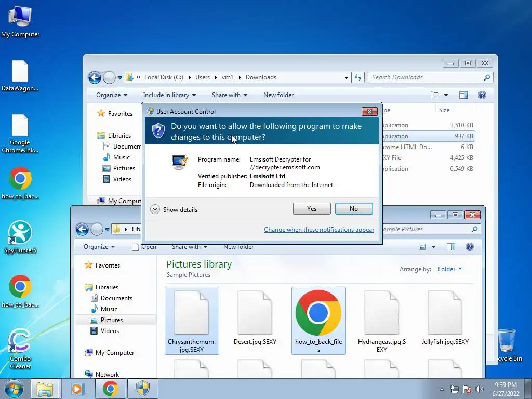The image size is (532, 399).
Task: Go back in the Pictures library window
Action: (x=82, y=229)
